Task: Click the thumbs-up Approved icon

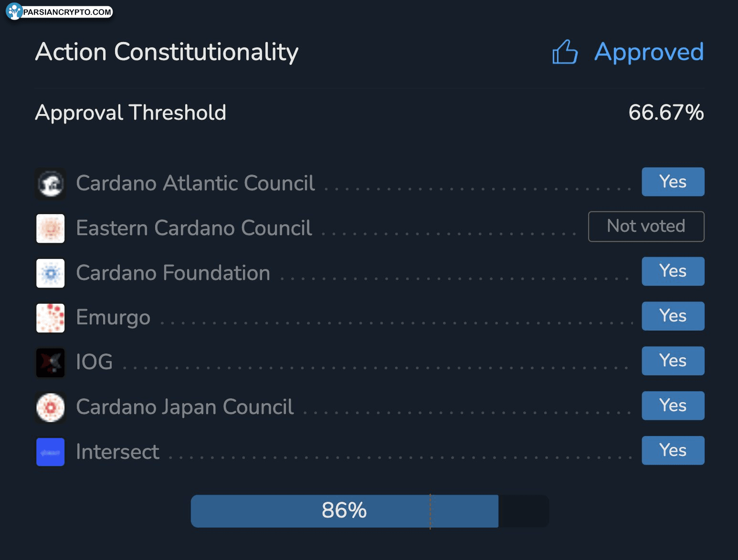Action: coord(565,52)
